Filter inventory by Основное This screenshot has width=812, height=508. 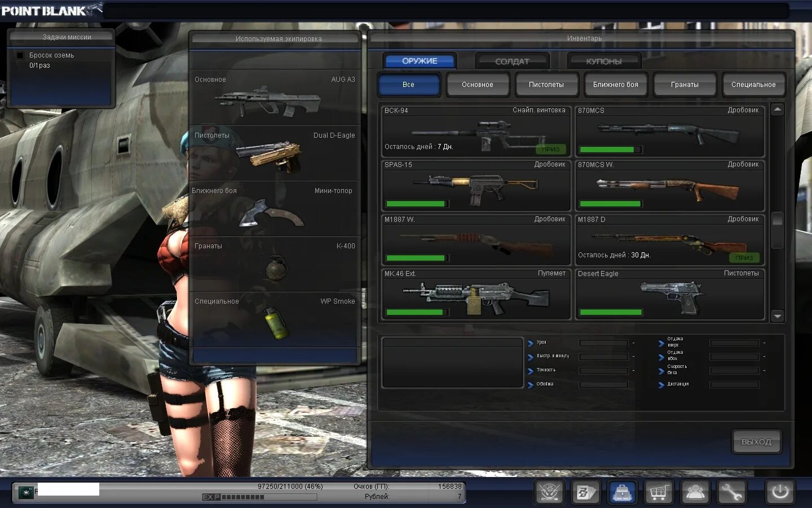point(478,85)
